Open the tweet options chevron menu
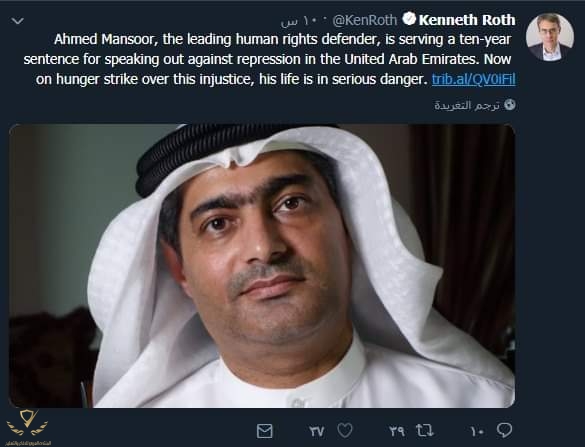This screenshot has height=447, width=585. (x=18, y=21)
